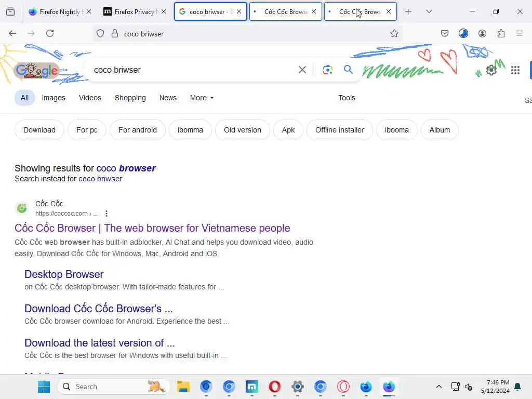Search instead for coco briwser
The image size is (532, 399).
point(100,179)
